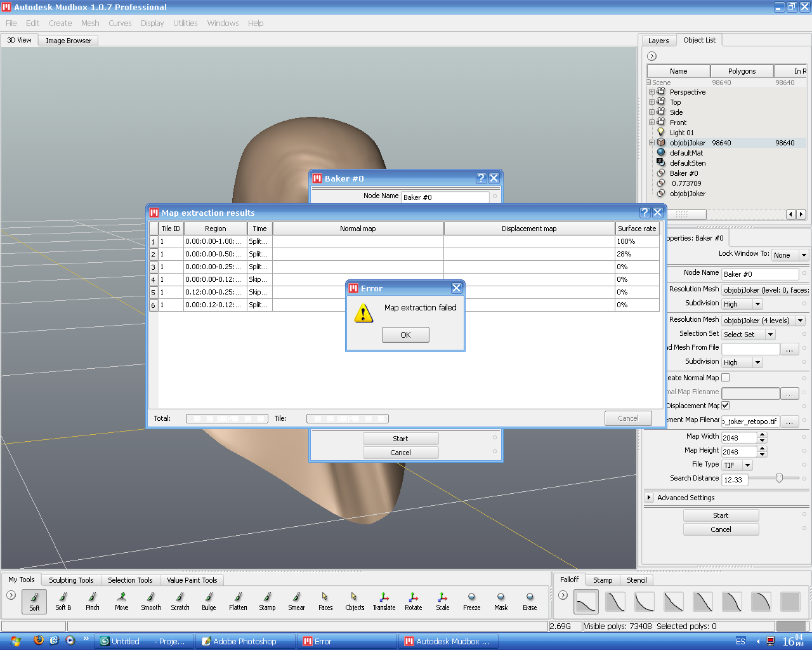
Task: Switch to Adobe Photoshop in taskbar
Action: point(245,641)
